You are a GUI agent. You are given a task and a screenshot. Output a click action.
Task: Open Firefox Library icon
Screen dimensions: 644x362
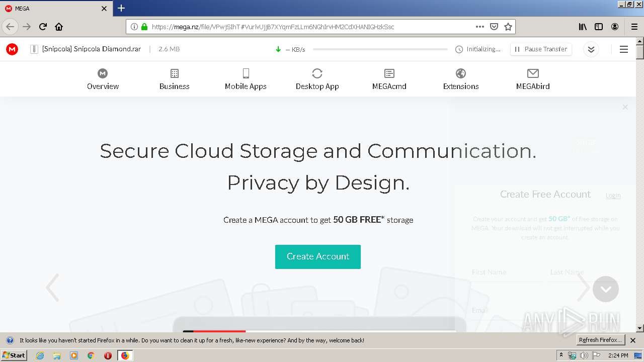[583, 27]
